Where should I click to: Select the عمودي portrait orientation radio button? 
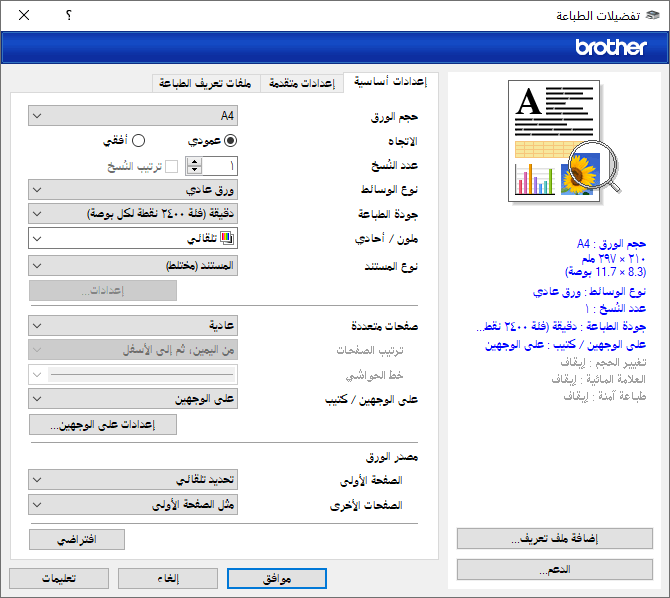231,141
